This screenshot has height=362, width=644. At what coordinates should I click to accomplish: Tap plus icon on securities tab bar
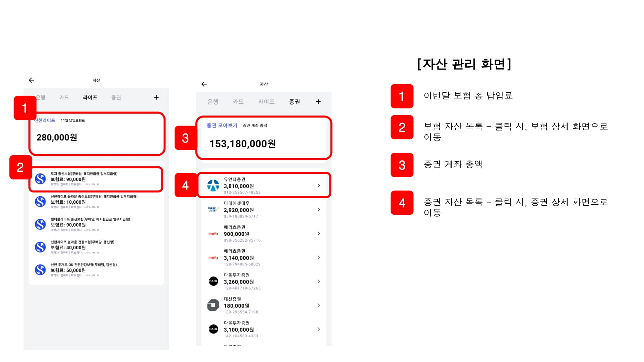tap(318, 102)
